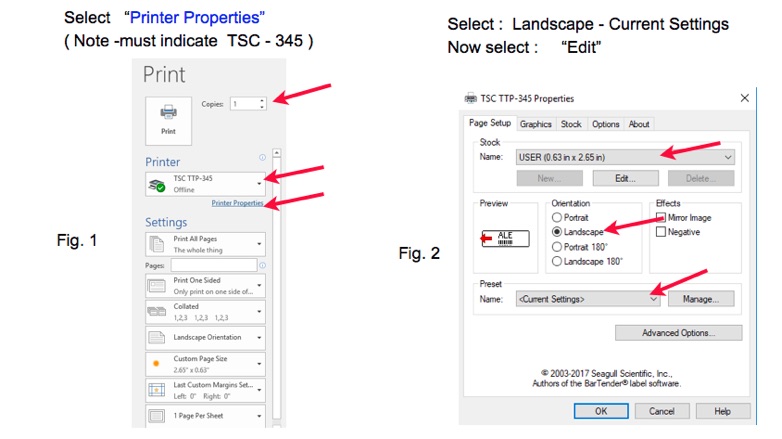This screenshot has height=439, width=782.
Task: Close the TSC TTP-345 Properties dialog
Action: click(745, 98)
